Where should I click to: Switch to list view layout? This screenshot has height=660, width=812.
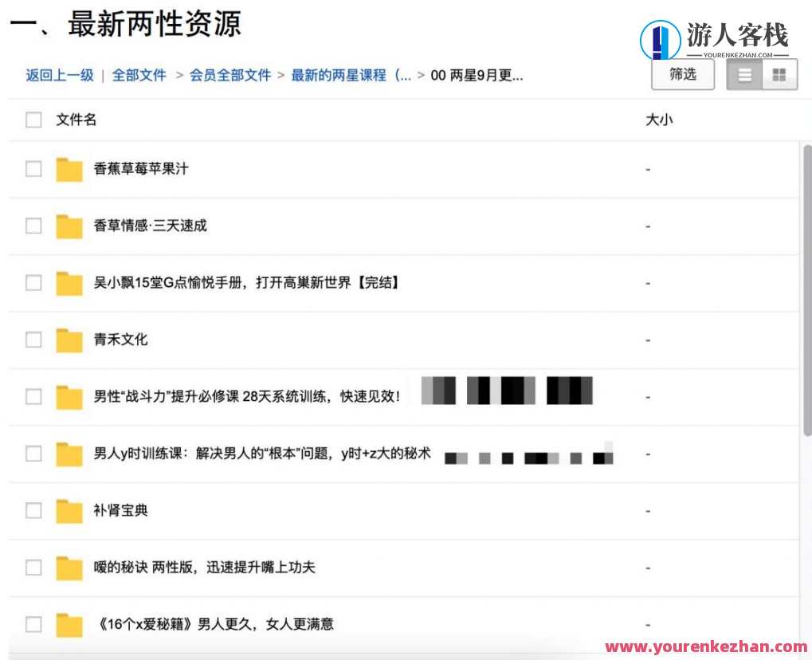[744, 73]
